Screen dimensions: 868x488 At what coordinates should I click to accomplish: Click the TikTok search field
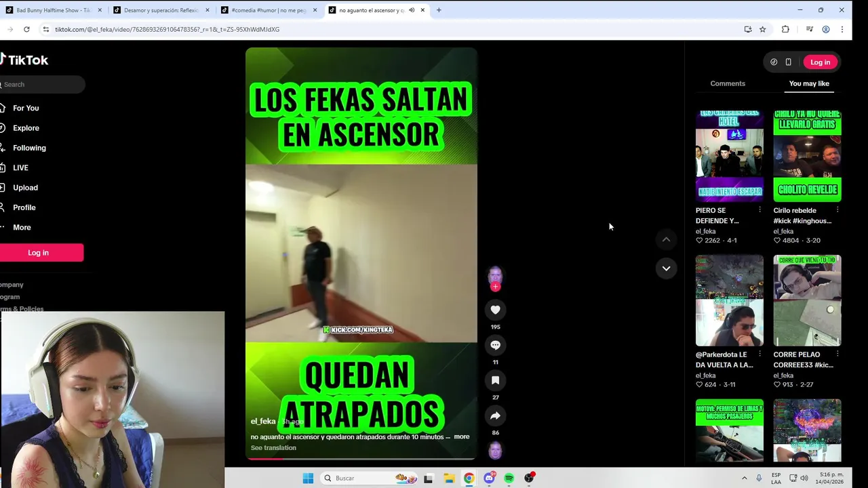(43, 85)
